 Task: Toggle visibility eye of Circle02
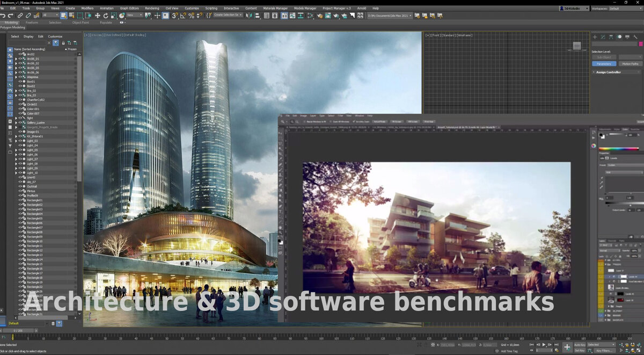(20, 104)
